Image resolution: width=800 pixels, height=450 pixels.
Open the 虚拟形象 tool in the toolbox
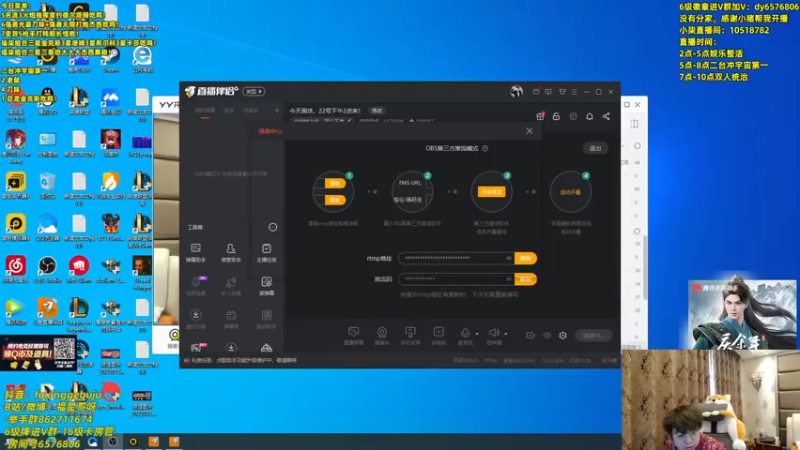(195, 319)
